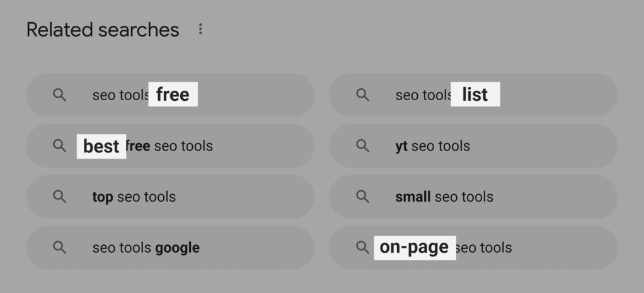Choose the 'seo tools google' suggestion
Viewport: 644px width, 293px height.
pos(170,248)
